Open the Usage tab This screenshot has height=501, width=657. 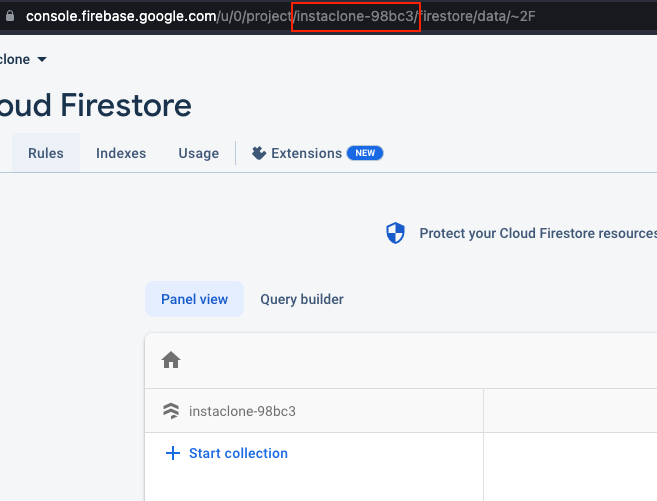(199, 153)
